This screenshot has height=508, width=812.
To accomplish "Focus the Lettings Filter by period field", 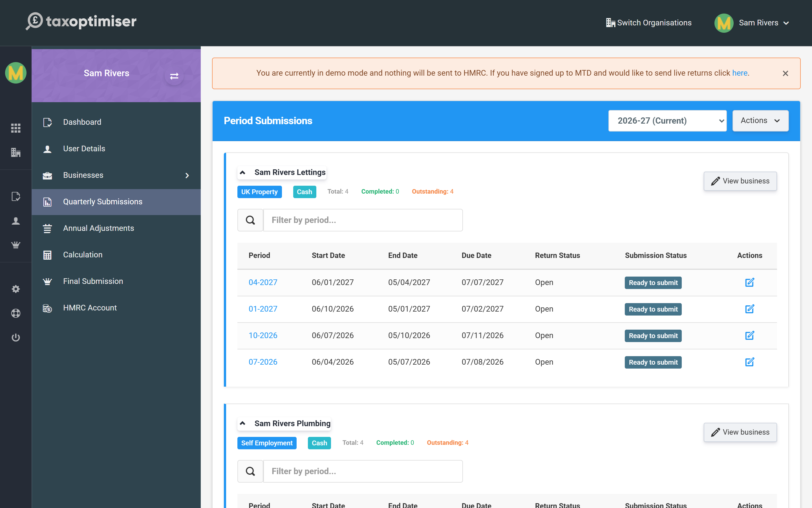I will (363, 220).
